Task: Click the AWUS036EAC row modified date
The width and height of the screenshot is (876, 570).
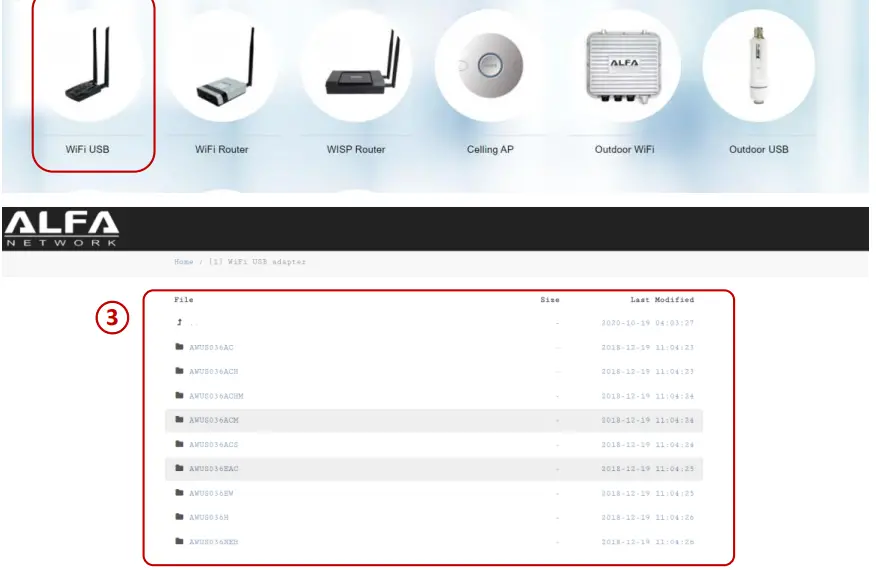Action: click(x=648, y=469)
